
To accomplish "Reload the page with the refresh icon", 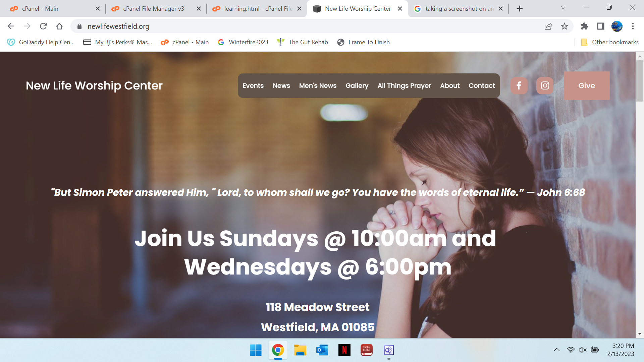I will [43, 26].
